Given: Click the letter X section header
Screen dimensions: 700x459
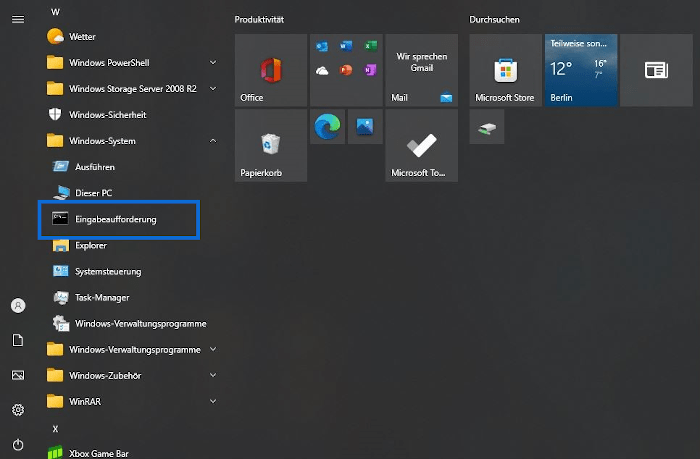Looking at the screenshot, I should coord(55,429).
